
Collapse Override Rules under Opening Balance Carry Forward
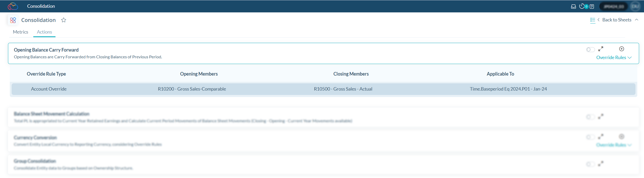[x=614, y=58]
